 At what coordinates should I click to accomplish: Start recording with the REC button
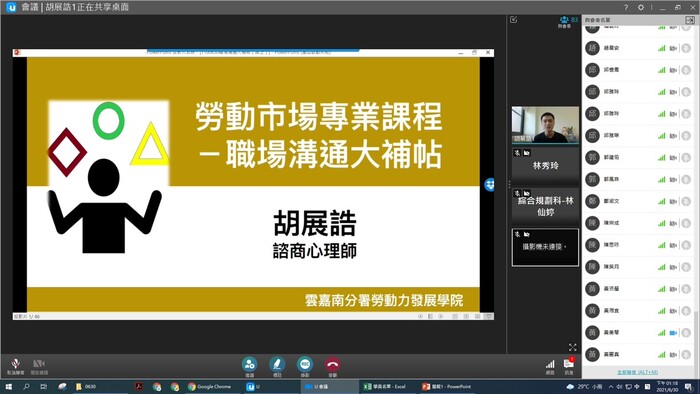[x=305, y=365]
